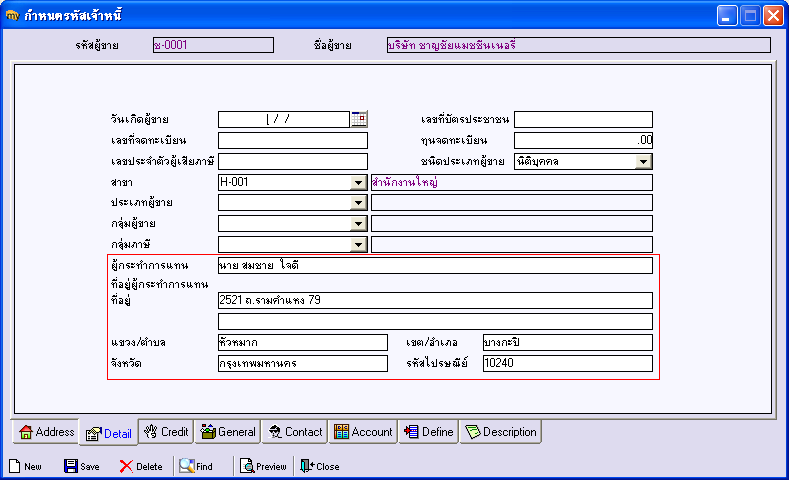Open the นิติบุคคล seller type dropdown
Image resolution: width=789 pixels, height=480 pixels.
click(x=643, y=161)
